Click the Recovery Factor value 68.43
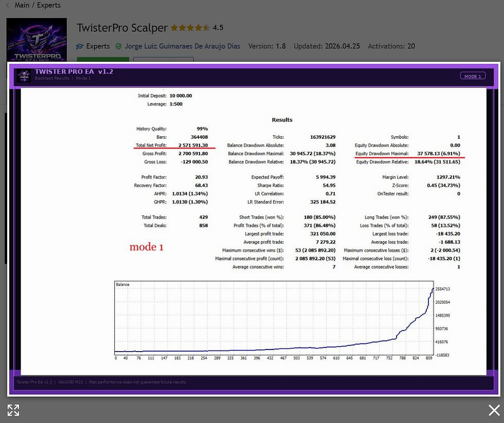 [x=202, y=186]
